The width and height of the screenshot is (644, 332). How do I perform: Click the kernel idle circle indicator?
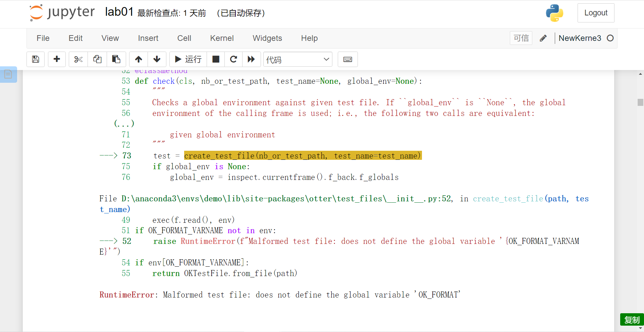(610, 38)
